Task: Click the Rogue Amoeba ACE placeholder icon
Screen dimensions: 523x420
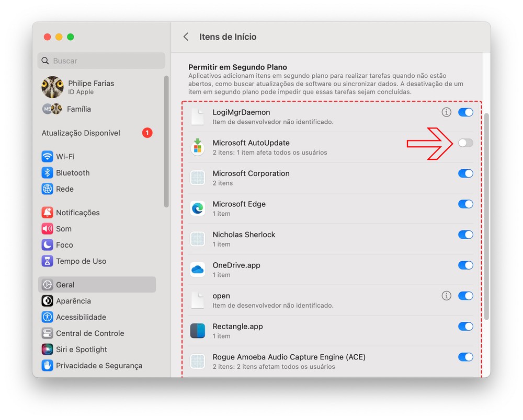Action: pyautogui.click(x=198, y=361)
